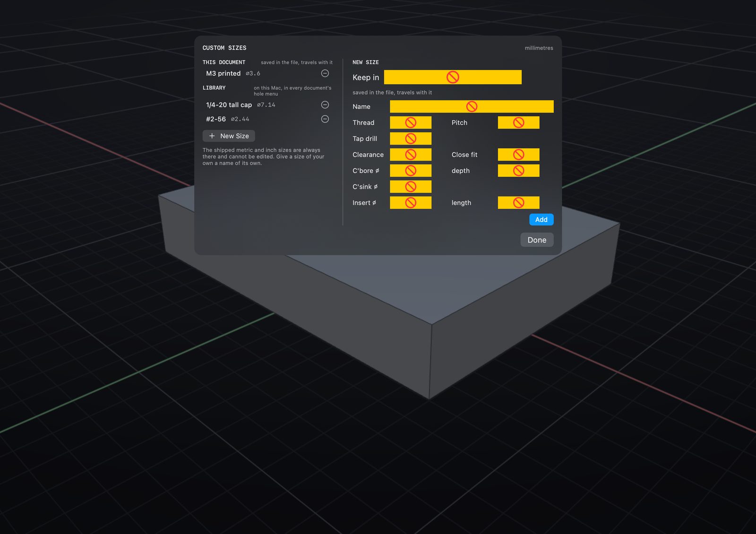756x534 pixels.
Task: Click the Clearance value field
Action: 411,155
